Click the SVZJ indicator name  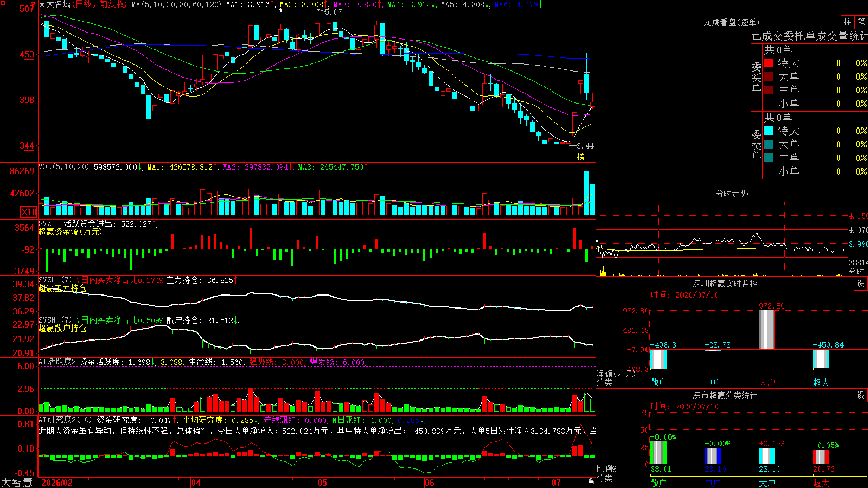click(47, 223)
